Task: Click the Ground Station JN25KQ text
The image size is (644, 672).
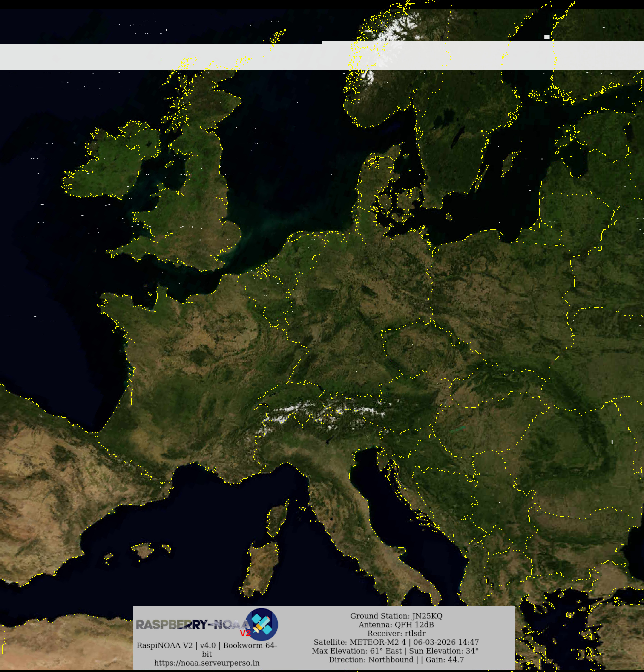Action: 396,616
